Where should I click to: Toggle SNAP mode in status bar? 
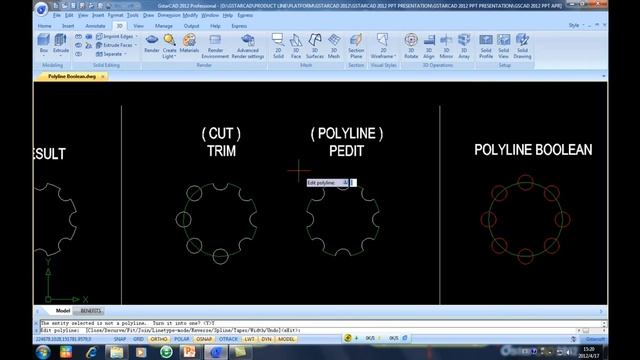pos(120,339)
